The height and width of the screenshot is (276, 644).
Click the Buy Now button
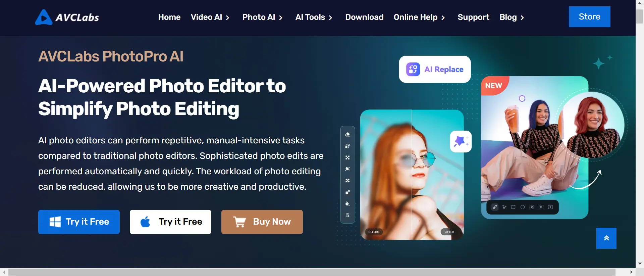262,222
